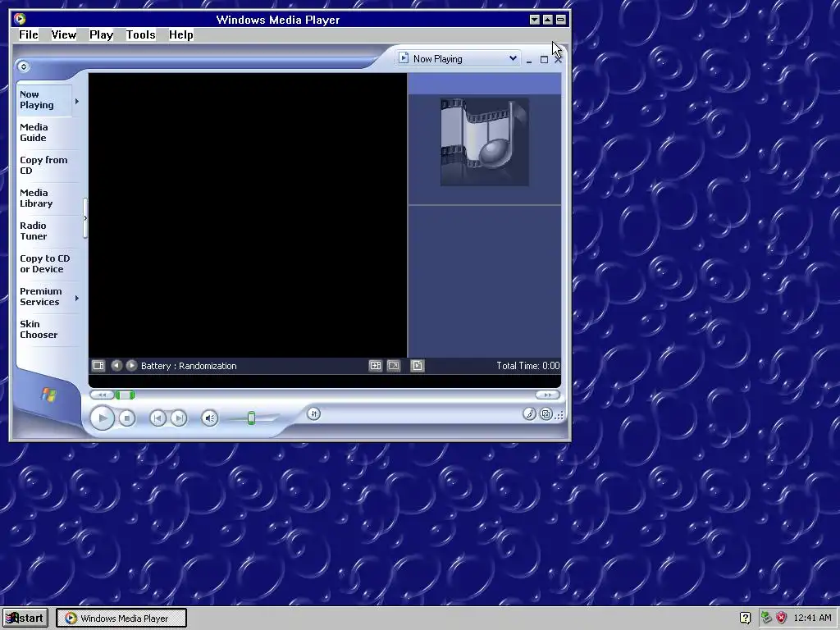Open the Start menu

coord(25,618)
